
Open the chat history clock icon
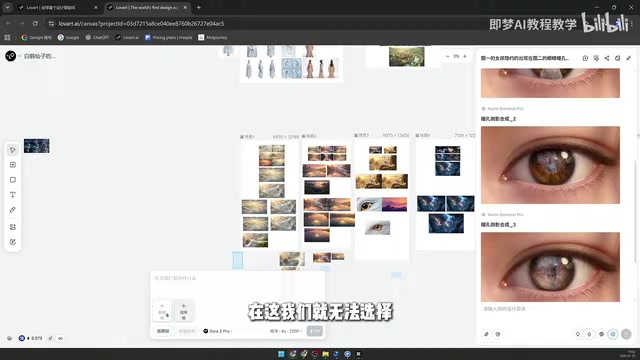pos(585,58)
